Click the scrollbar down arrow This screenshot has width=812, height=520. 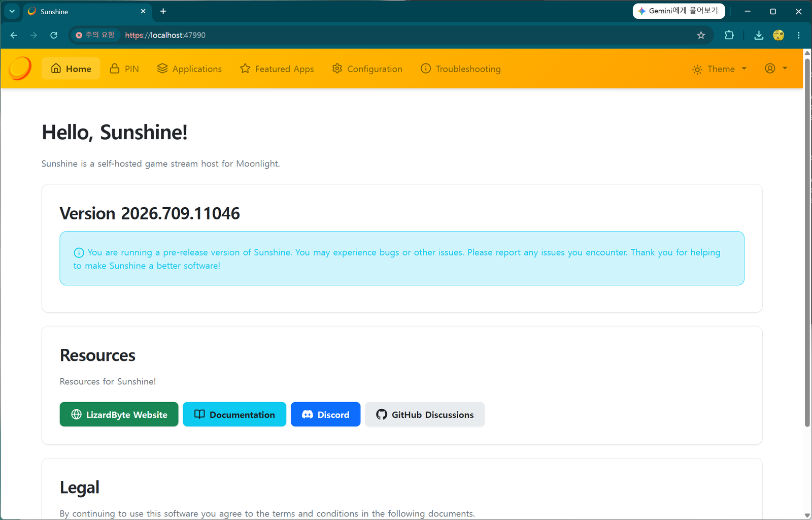[807, 515]
